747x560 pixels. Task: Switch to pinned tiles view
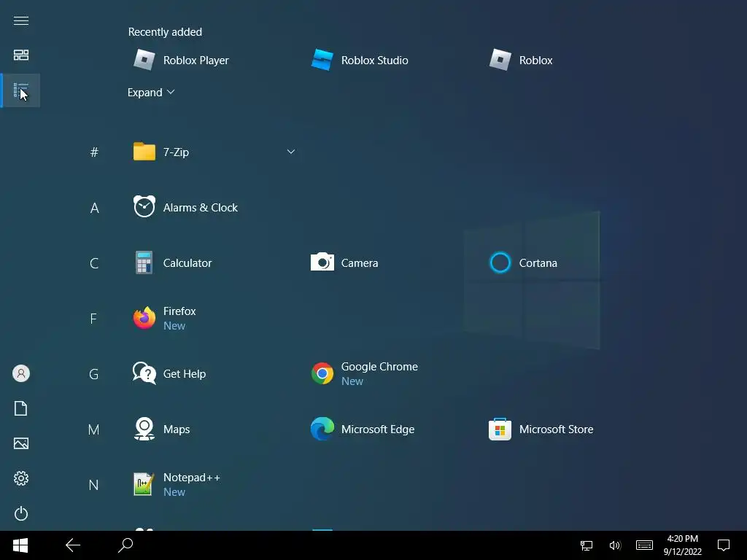tap(21, 55)
